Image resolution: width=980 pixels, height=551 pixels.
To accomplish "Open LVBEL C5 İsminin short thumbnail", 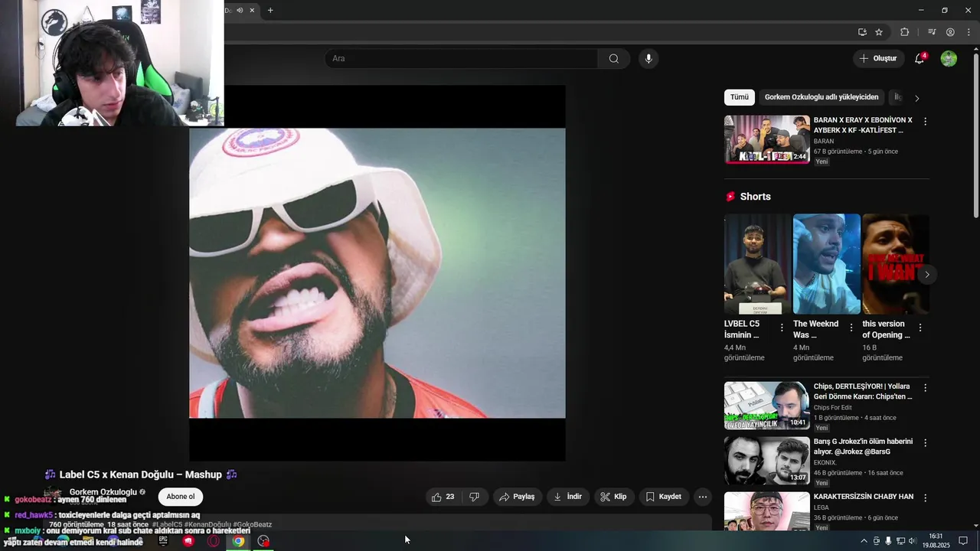I will [758, 264].
